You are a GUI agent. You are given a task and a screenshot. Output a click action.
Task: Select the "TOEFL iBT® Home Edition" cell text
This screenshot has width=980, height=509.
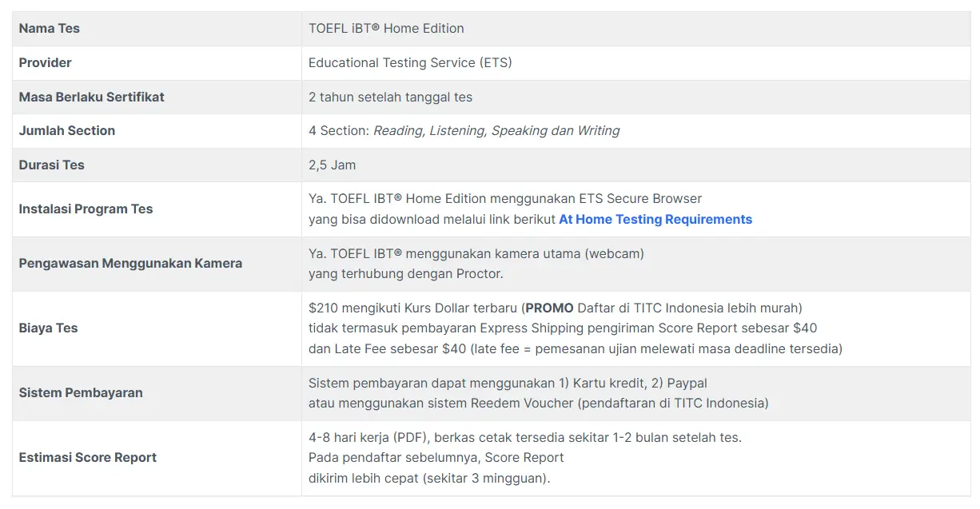[x=386, y=29]
